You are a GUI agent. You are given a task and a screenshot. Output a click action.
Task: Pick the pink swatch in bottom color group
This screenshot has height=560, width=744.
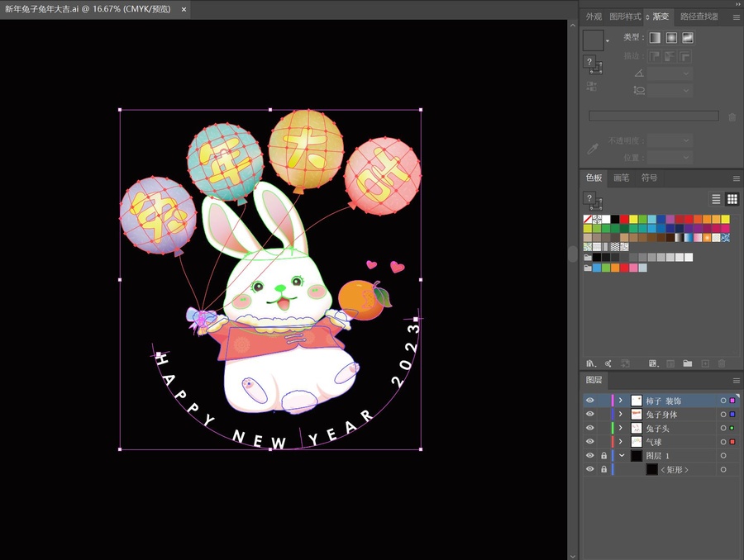[633, 268]
